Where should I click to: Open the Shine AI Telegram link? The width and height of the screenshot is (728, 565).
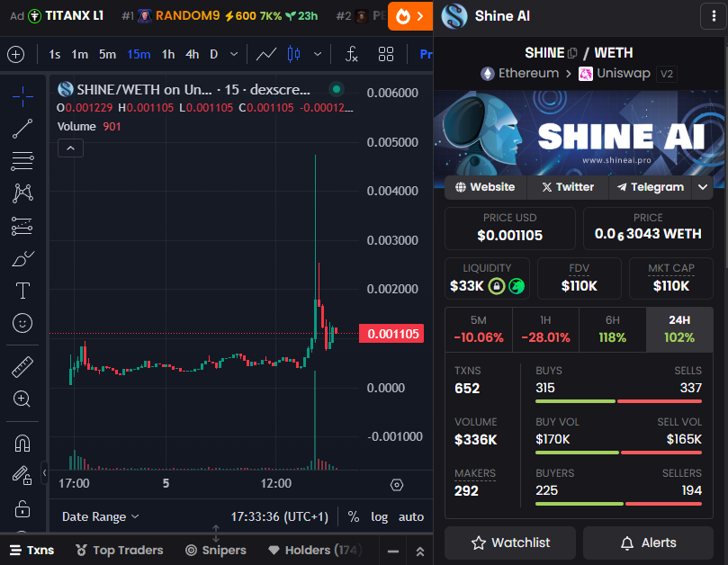[650, 187]
